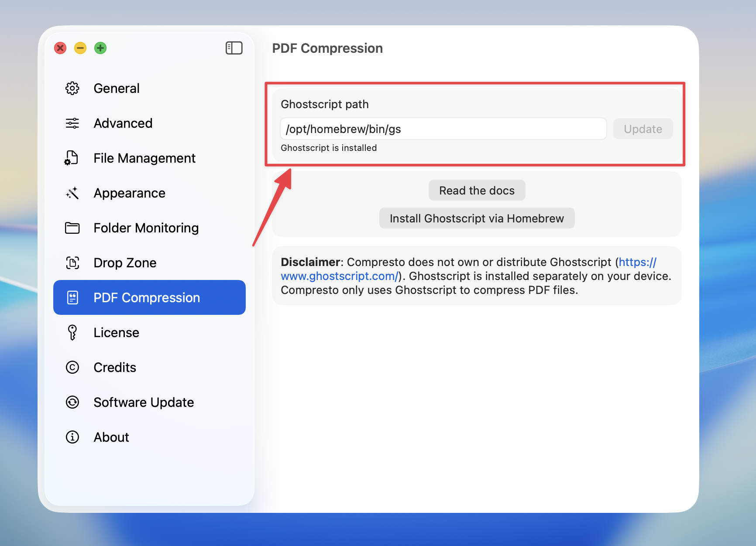The height and width of the screenshot is (546, 756).
Task: Click the Software Update refresh icon
Action: [72, 402]
